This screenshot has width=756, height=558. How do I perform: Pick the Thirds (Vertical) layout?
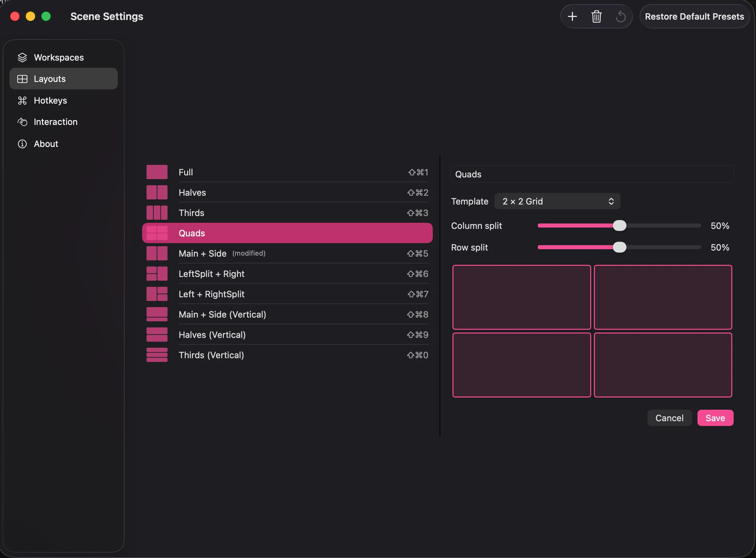pyautogui.click(x=287, y=355)
